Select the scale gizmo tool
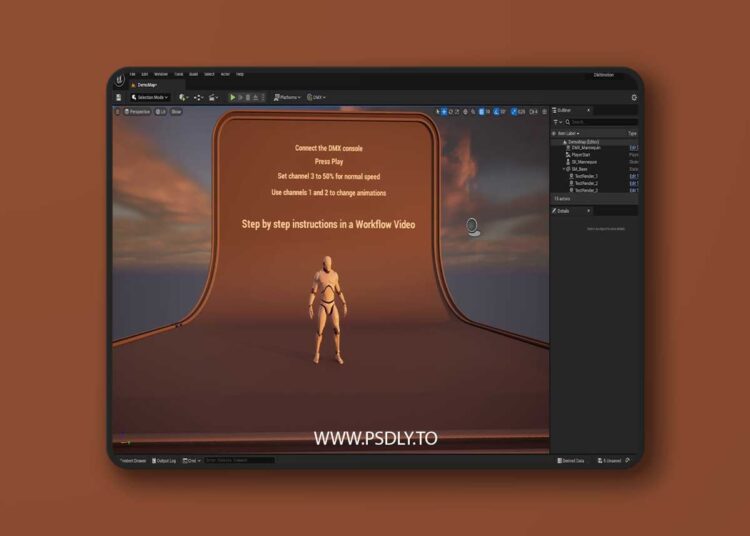The height and width of the screenshot is (536, 750). [459, 111]
